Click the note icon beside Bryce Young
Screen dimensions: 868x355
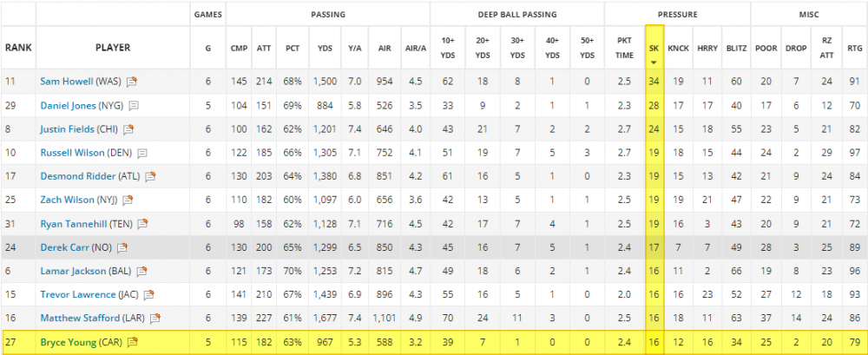(133, 342)
